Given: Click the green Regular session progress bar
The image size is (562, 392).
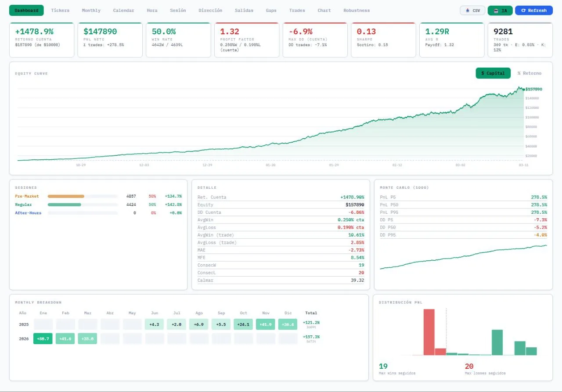Looking at the screenshot, I should pyautogui.click(x=65, y=205).
